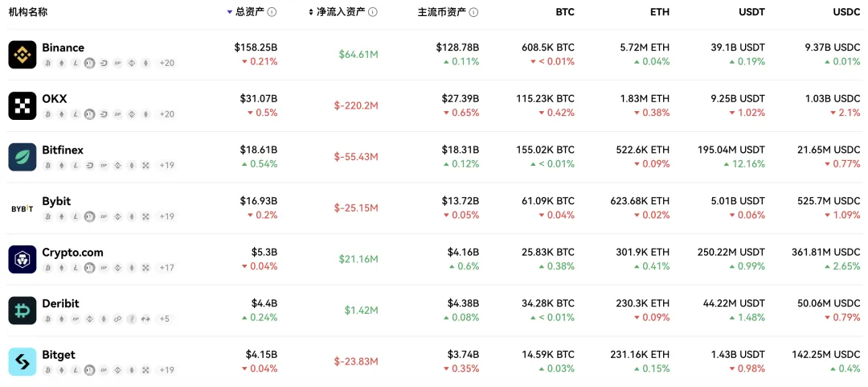Click info icon beside 总资产 header
Viewport: 868px width, 387px height.
272,12
